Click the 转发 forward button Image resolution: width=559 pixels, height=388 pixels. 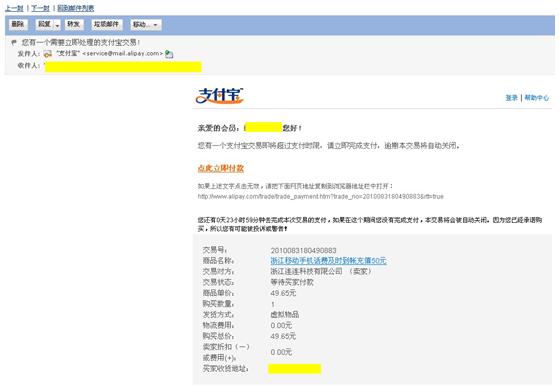[74, 24]
